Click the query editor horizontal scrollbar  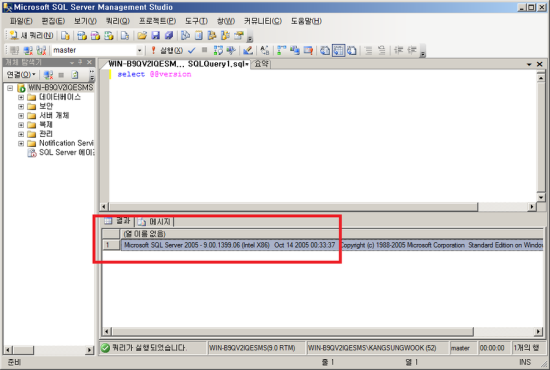click(x=319, y=207)
